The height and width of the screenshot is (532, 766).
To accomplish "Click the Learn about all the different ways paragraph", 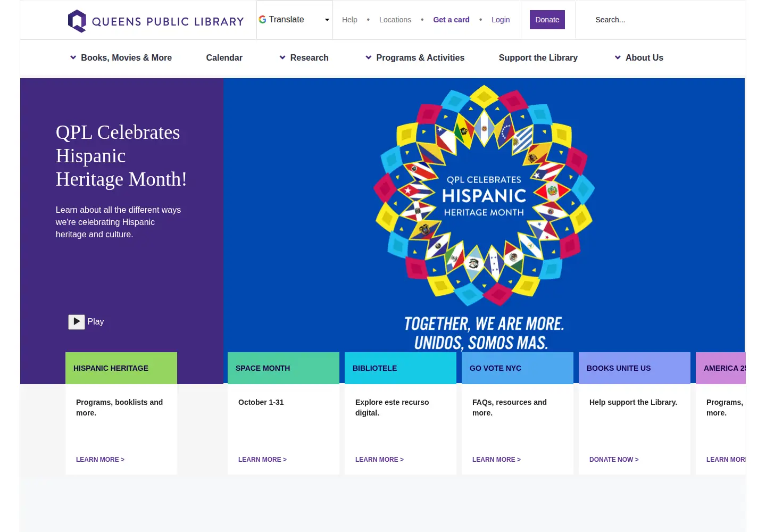I will click(118, 222).
